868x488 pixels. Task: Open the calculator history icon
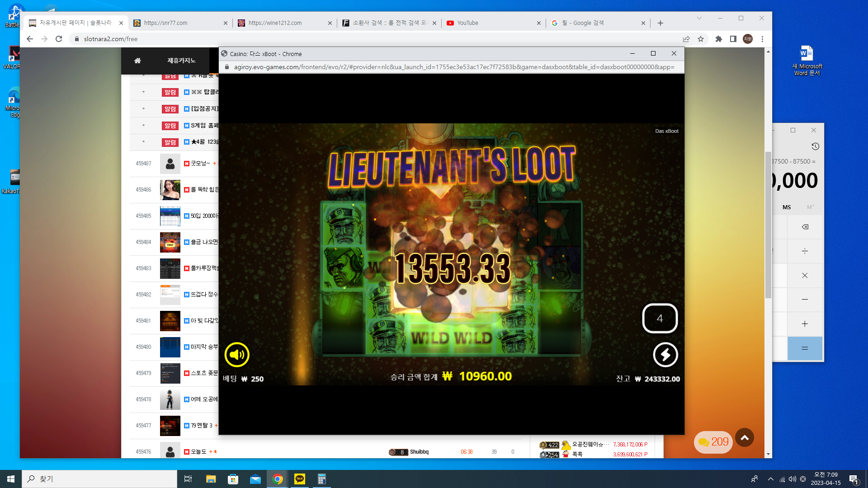[x=815, y=146]
